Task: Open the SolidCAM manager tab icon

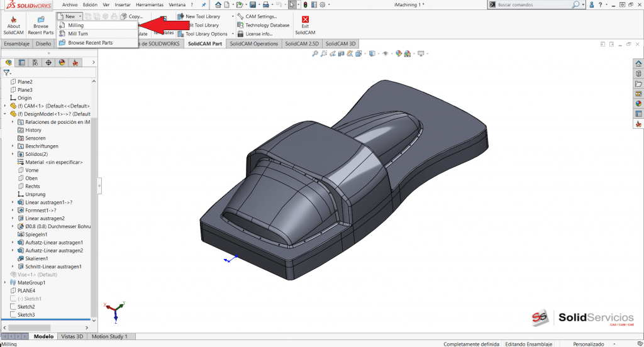Action: (x=75, y=63)
